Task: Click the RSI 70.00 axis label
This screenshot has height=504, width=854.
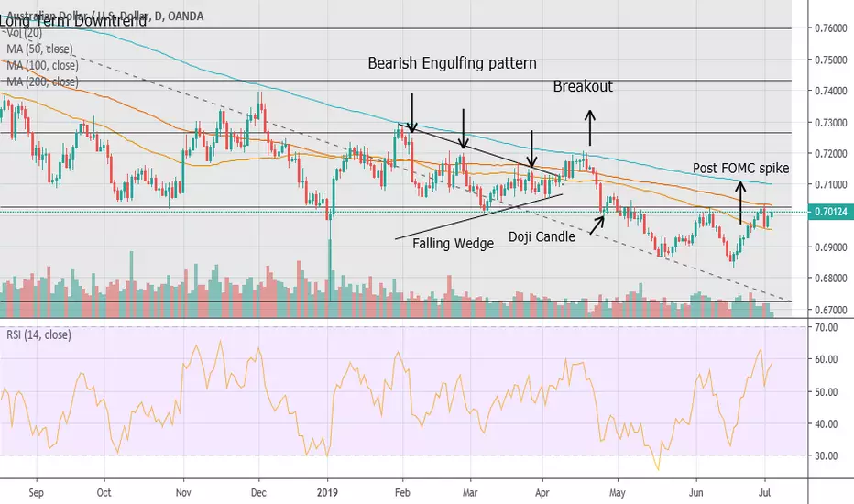Action: (827, 327)
